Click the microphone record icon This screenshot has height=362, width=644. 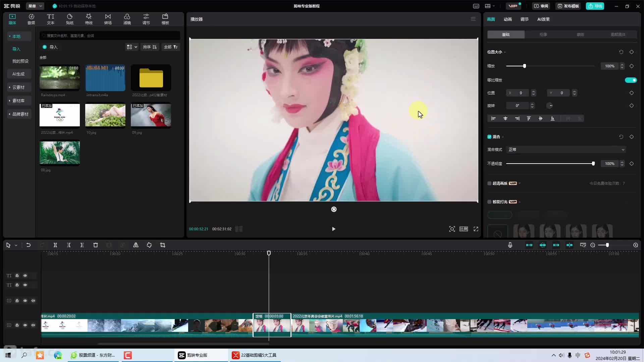[510, 245]
